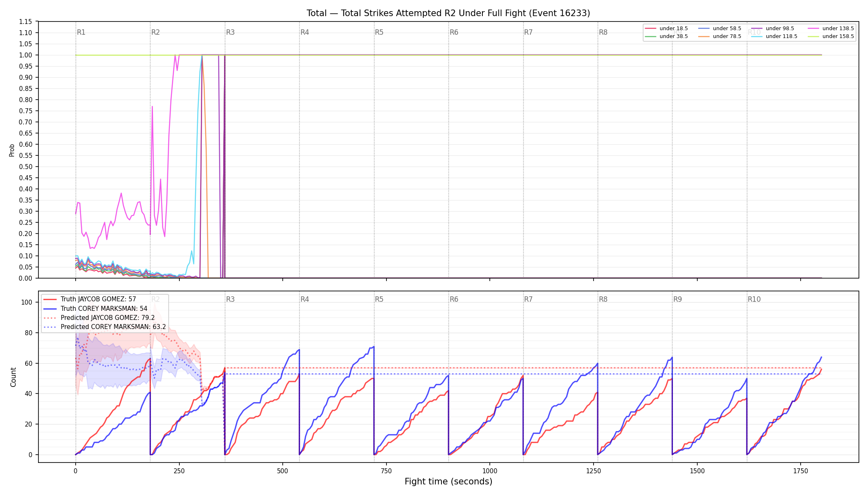868x496 pixels.
Task: Click the R8 round marker in the Count chart
Action: pos(603,299)
